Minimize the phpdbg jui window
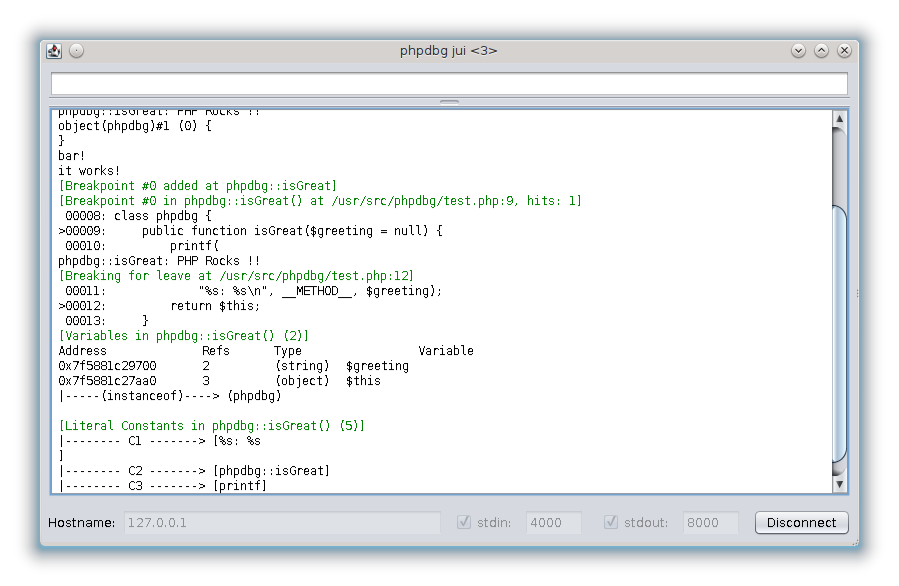This screenshot has height=586, width=899. [x=798, y=51]
